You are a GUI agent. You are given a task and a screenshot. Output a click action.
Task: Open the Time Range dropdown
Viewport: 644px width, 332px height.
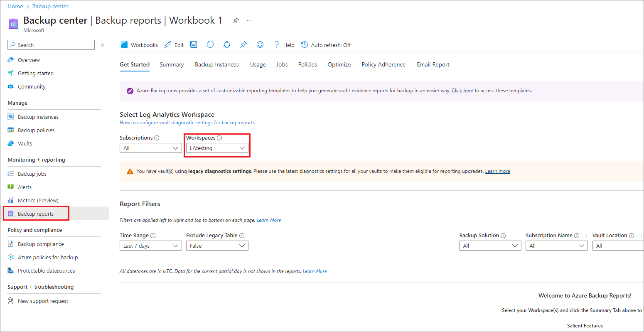tap(151, 246)
